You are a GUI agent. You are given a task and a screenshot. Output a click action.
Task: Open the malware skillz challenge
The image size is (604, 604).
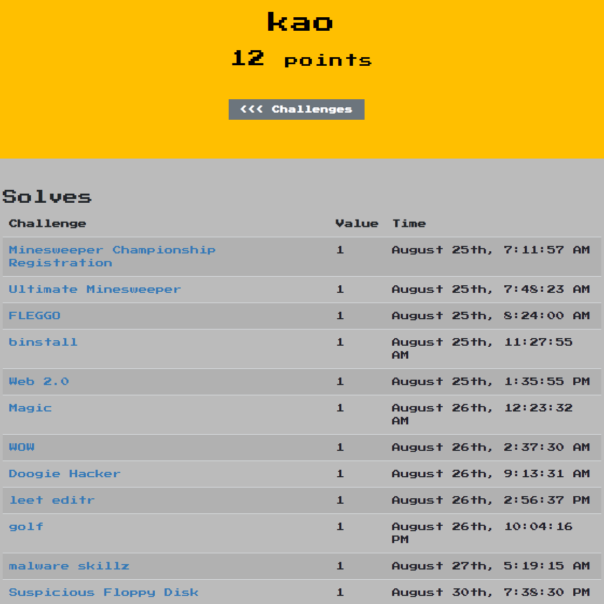[69, 566]
